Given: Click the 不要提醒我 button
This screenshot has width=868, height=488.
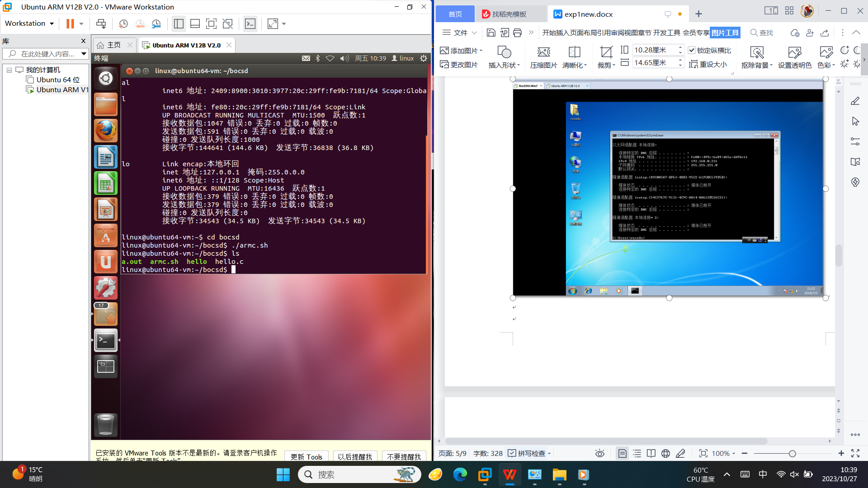Looking at the screenshot, I should 403,456.
